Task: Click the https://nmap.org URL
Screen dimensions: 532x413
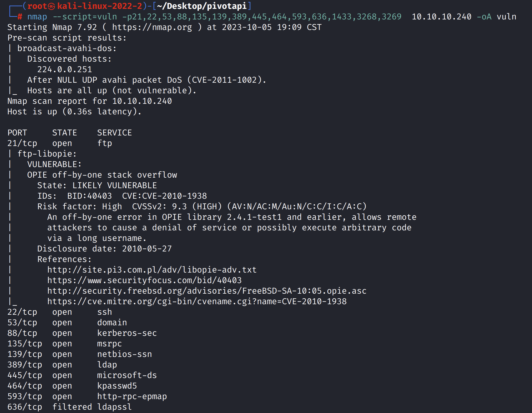Action: tap(152, 27)
